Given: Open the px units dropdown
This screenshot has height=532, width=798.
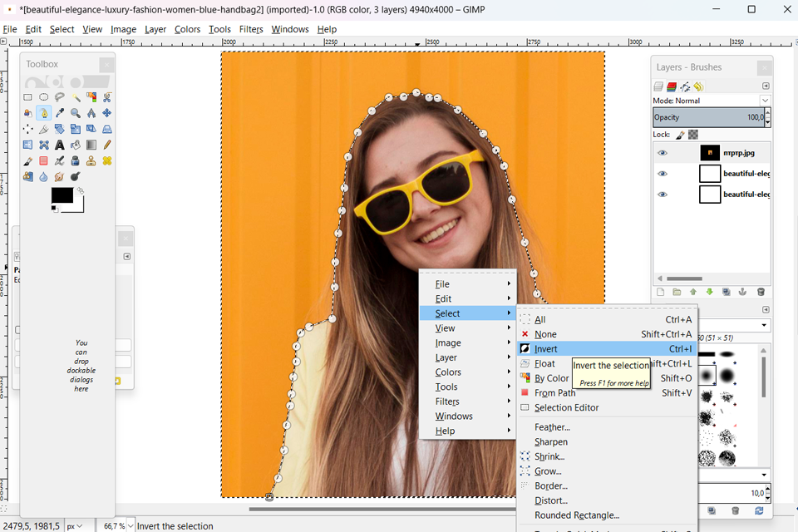Looking at the screenshot, I should click(74, 526).
